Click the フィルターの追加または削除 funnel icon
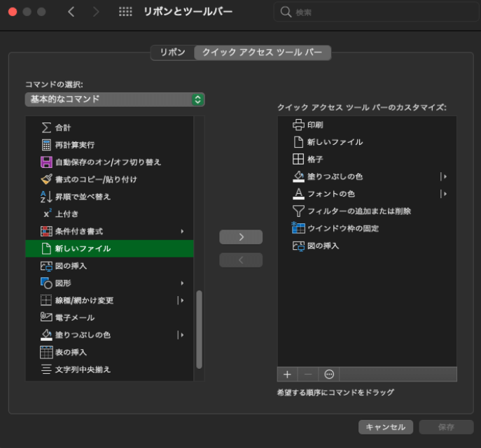The height and width of the screenshot is (448, 481). (298, 211)
